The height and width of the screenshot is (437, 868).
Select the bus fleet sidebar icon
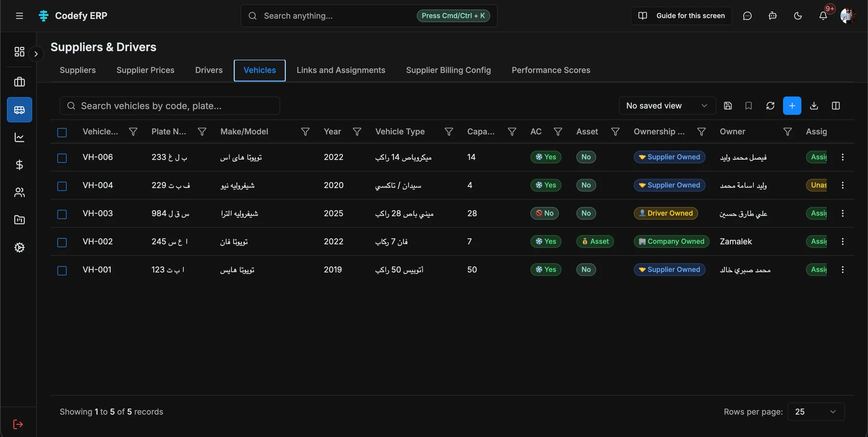pyautogui.click(x=19, y=110)
